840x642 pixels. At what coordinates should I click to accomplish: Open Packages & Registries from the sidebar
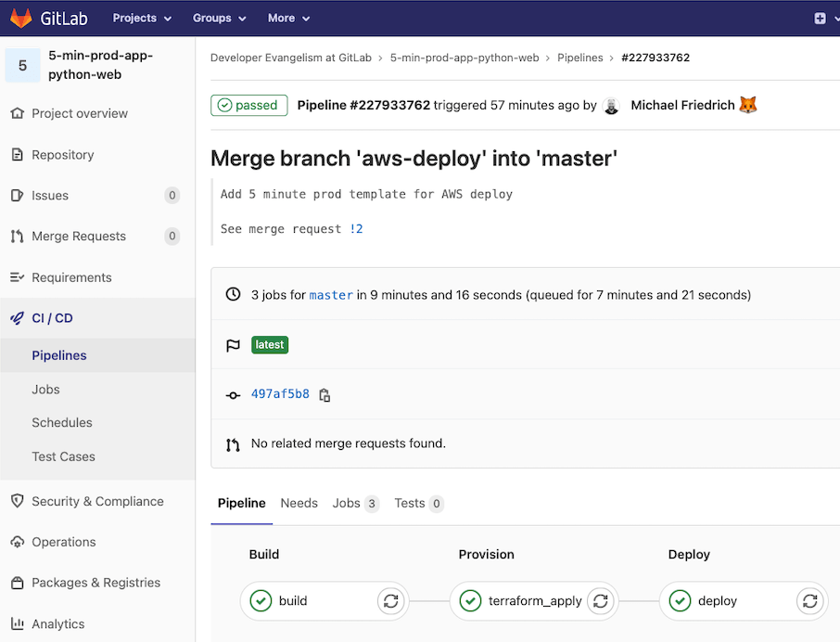point(95,583)
